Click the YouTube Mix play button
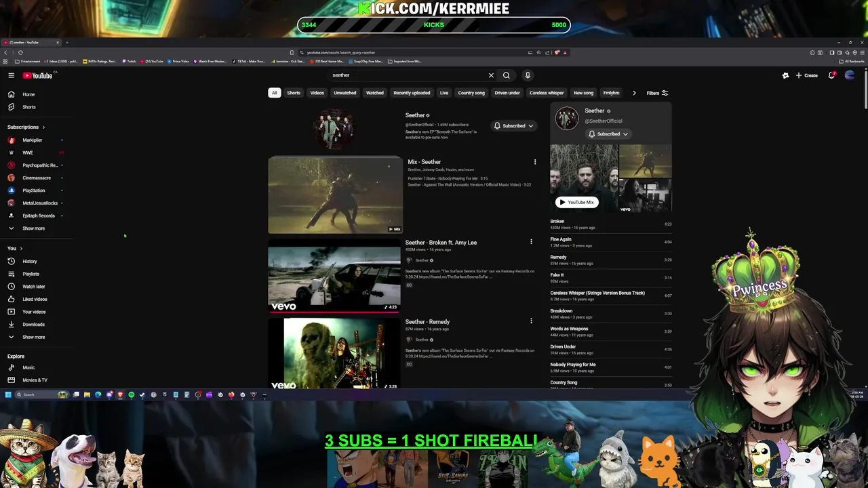 pos(576,202)
